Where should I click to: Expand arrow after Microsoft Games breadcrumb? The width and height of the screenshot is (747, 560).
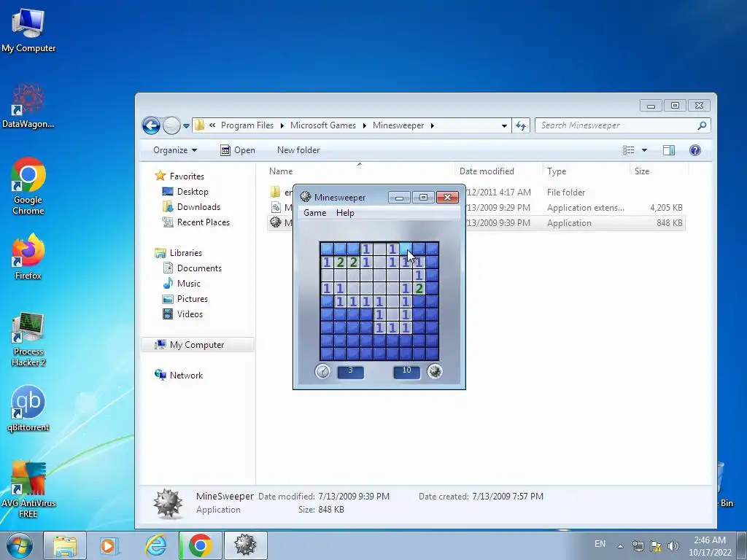coord(365,125)
